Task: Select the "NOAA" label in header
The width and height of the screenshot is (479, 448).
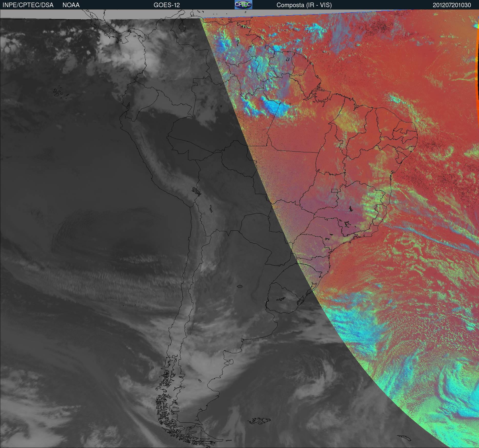Action: (71, 5)
